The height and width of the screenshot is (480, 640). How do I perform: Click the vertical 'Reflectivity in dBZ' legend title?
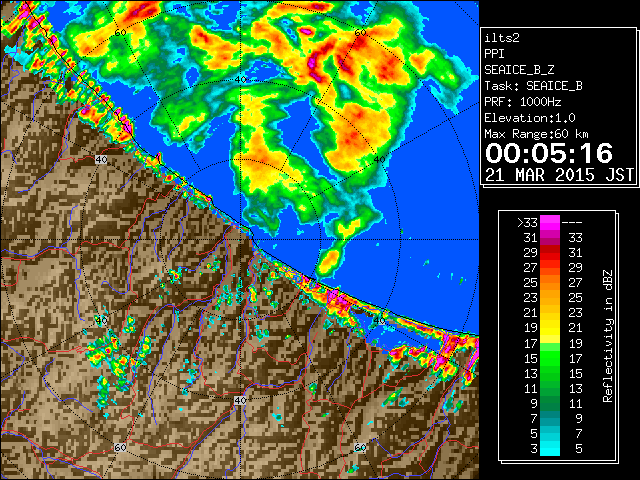pos(608,336)
